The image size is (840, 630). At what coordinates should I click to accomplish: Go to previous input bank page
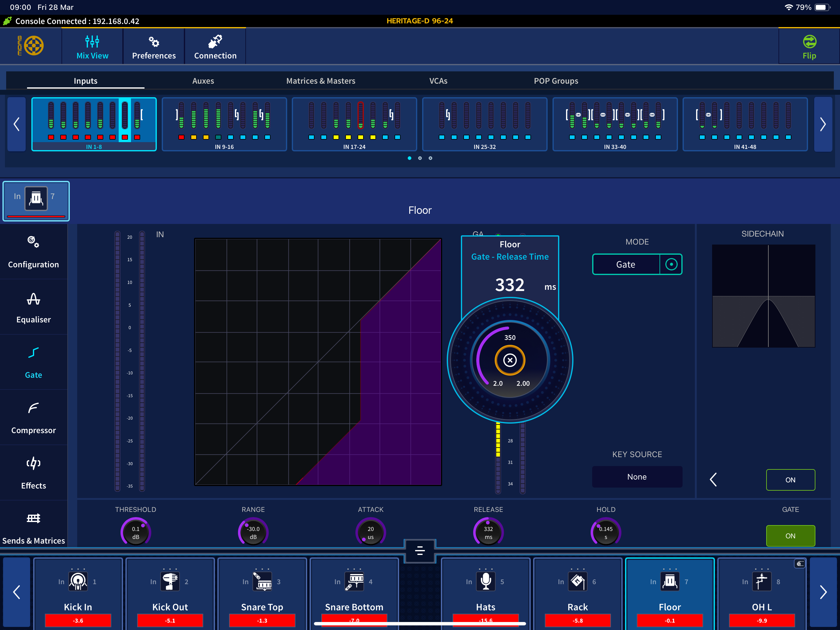click(16, 124)
